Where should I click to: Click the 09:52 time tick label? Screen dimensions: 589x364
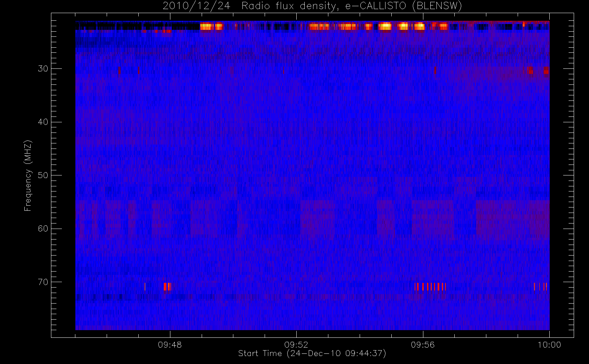coord(296,345)
